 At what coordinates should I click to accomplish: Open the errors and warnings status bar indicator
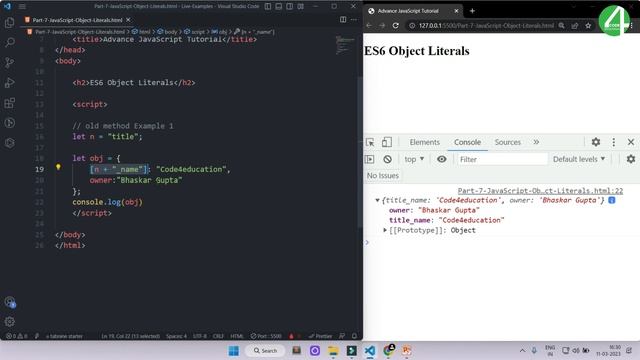(16, 336)
